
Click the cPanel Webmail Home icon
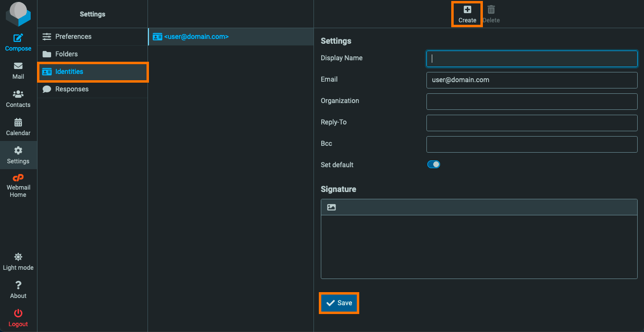click(18, 178)
